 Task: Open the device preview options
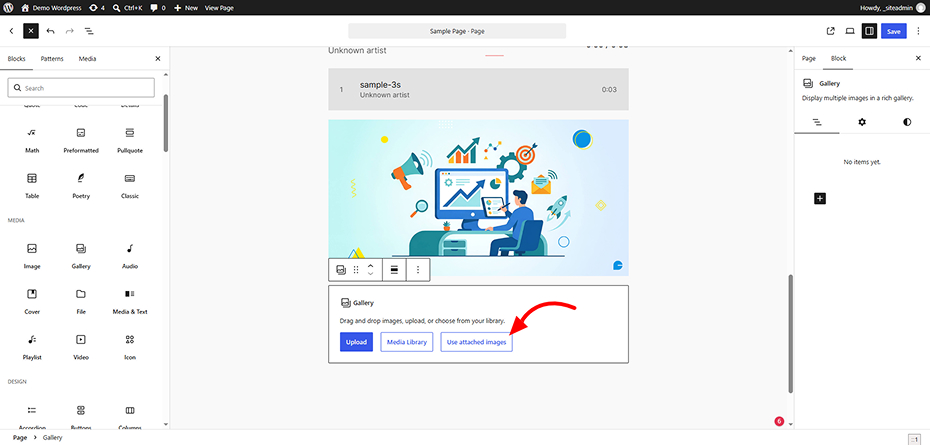coord(850,31)
